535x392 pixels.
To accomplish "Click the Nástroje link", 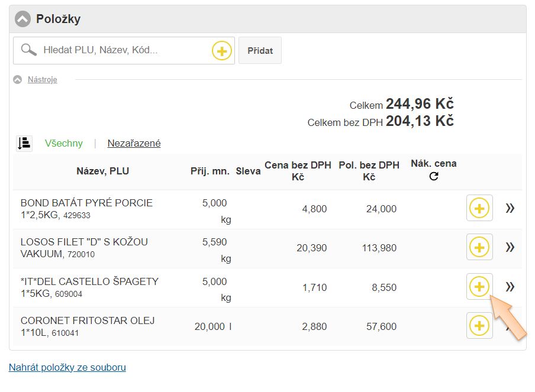I will tap(43, 80).
